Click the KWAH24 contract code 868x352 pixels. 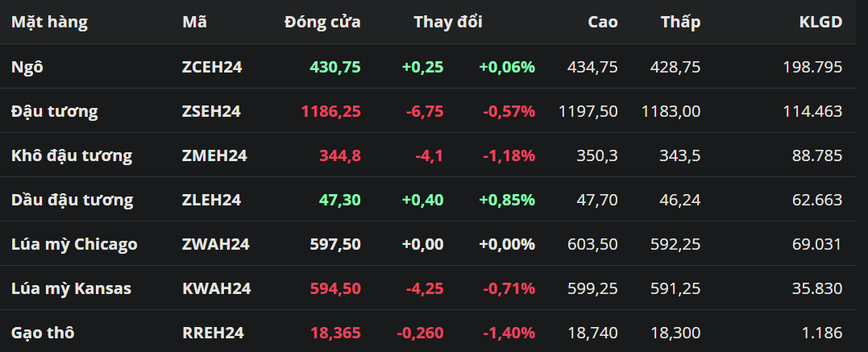pyautogui.click(x=216, y=288)
